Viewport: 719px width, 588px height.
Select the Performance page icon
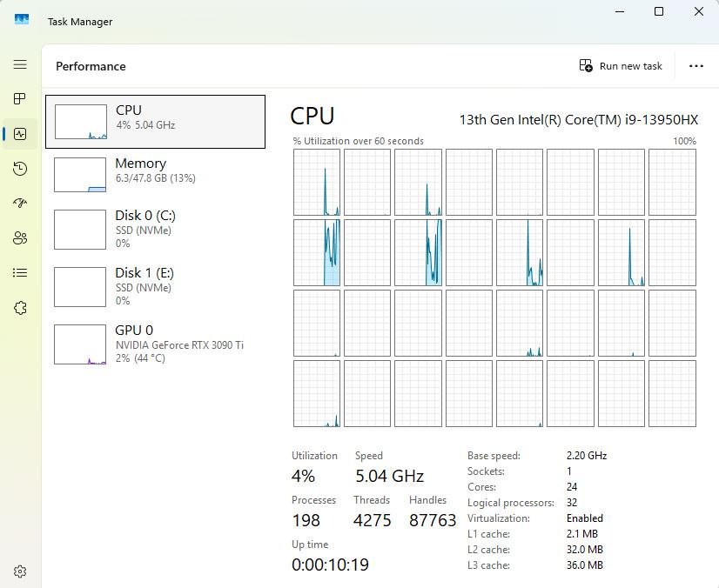(x=20, y=134)
